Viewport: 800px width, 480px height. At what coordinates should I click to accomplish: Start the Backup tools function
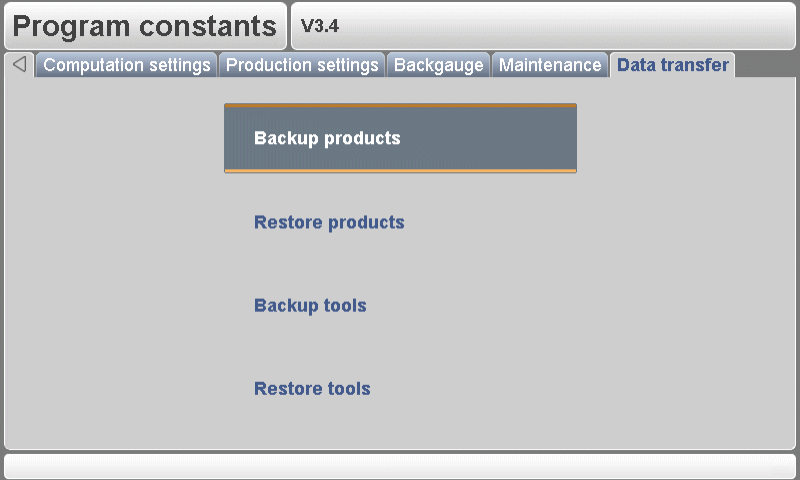(x=310, y=306)
